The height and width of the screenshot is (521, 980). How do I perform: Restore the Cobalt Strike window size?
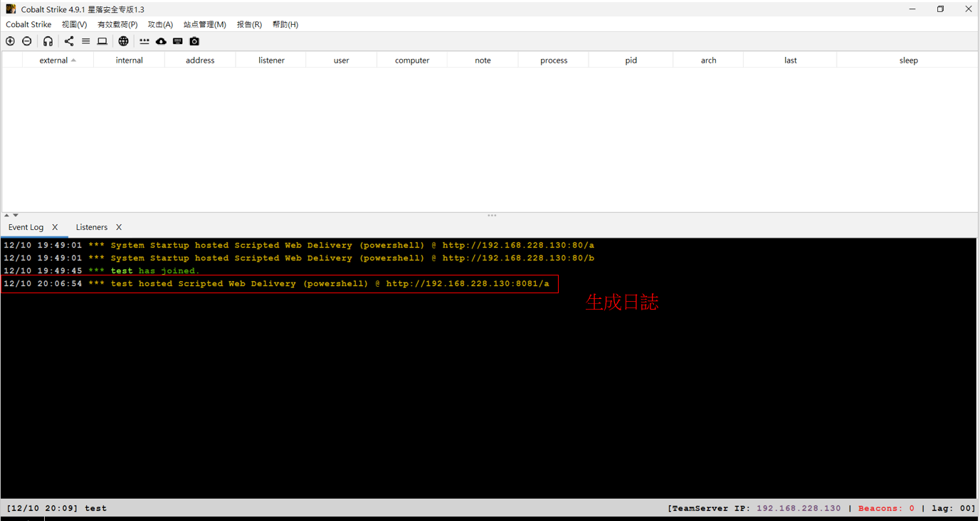point(940,9)
